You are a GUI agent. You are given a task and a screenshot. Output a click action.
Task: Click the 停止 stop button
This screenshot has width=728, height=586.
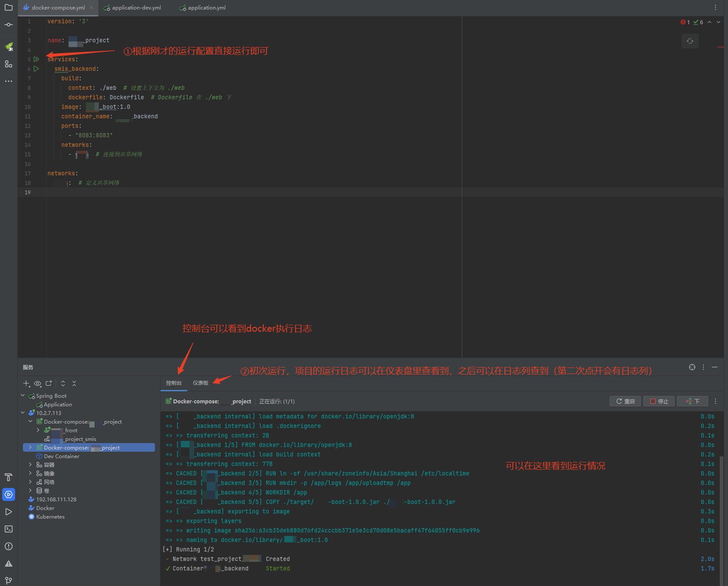click(x=659, y=401)
